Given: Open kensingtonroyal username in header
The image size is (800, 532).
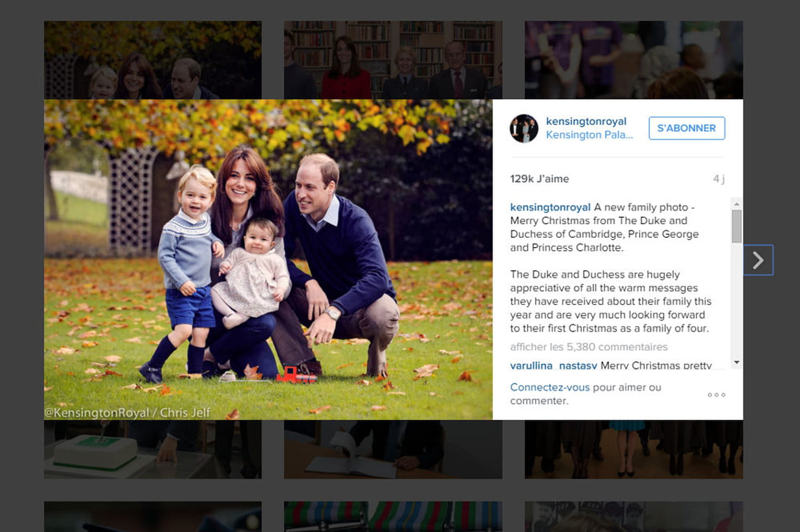Looking at the screenshot, I should [586, 121].
